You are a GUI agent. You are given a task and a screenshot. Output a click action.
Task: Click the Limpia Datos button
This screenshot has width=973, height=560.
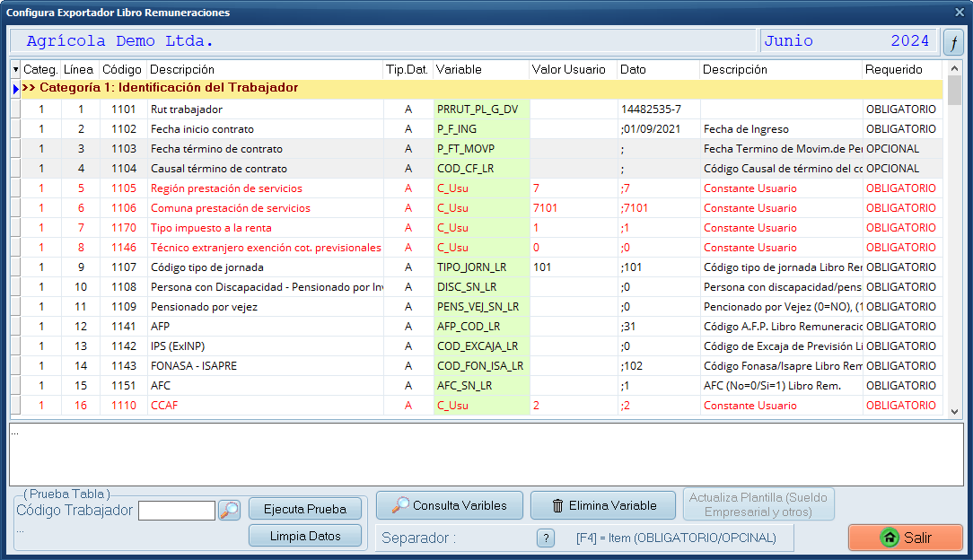click(x=304, y=536)
